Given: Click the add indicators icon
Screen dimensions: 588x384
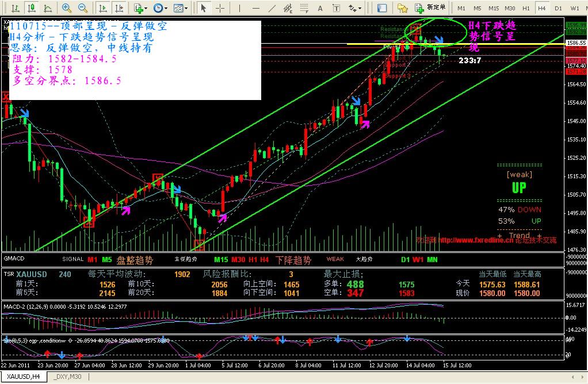Looking at the screenshot, I should (x=139, y=8).
